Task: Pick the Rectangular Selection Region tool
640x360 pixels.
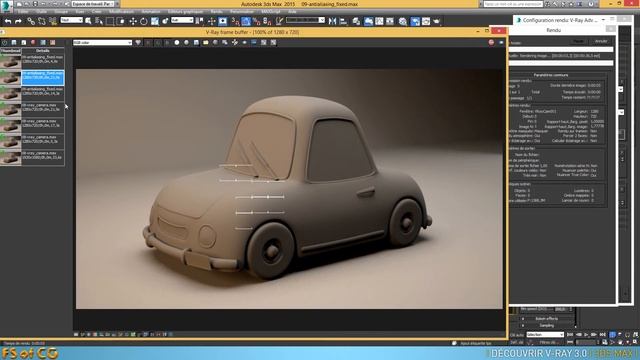Action: click(x=110, y=21)
